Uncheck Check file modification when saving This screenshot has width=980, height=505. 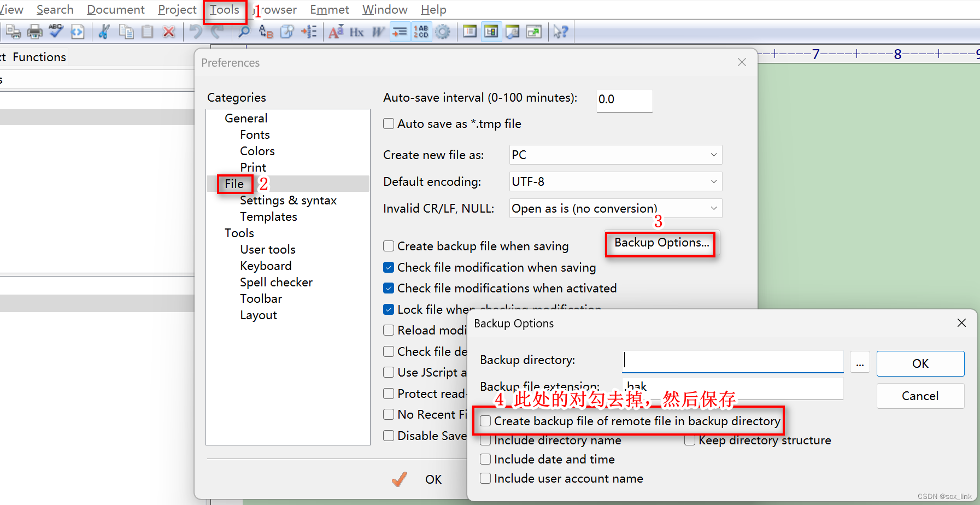pos(389,267)
